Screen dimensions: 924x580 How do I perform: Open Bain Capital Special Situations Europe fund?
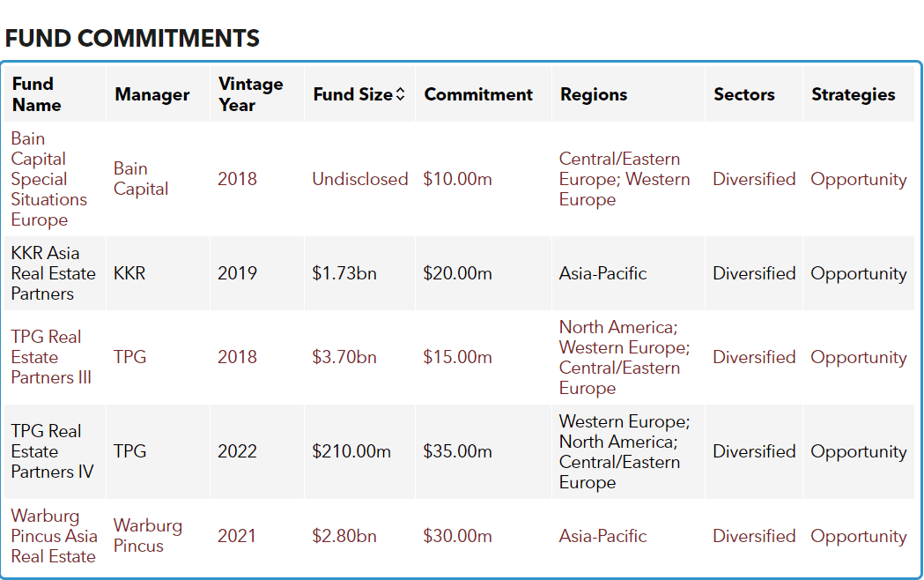(x=49, y=179)
